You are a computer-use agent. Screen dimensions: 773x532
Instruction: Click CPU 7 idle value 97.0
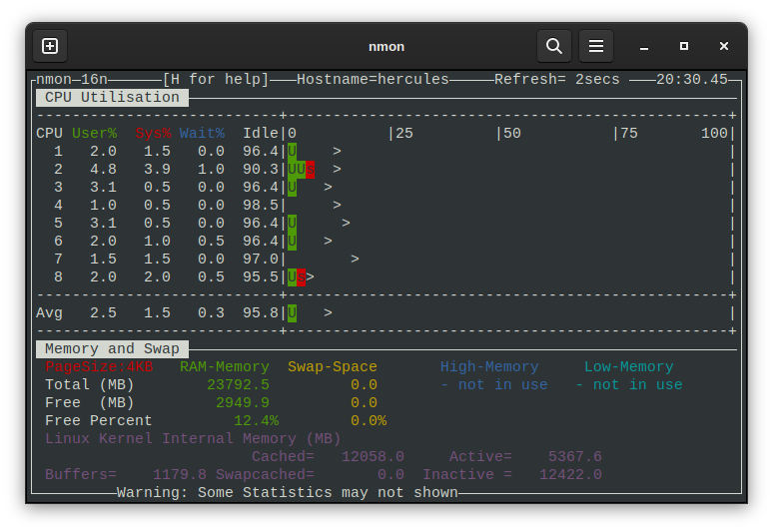tap(261, 260)
